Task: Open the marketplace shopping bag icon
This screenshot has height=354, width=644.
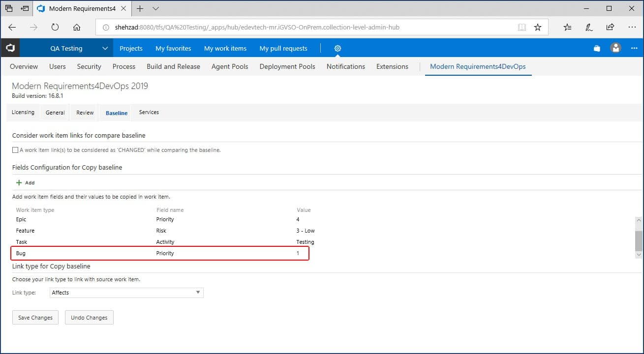Action: [x=597, y=48]
